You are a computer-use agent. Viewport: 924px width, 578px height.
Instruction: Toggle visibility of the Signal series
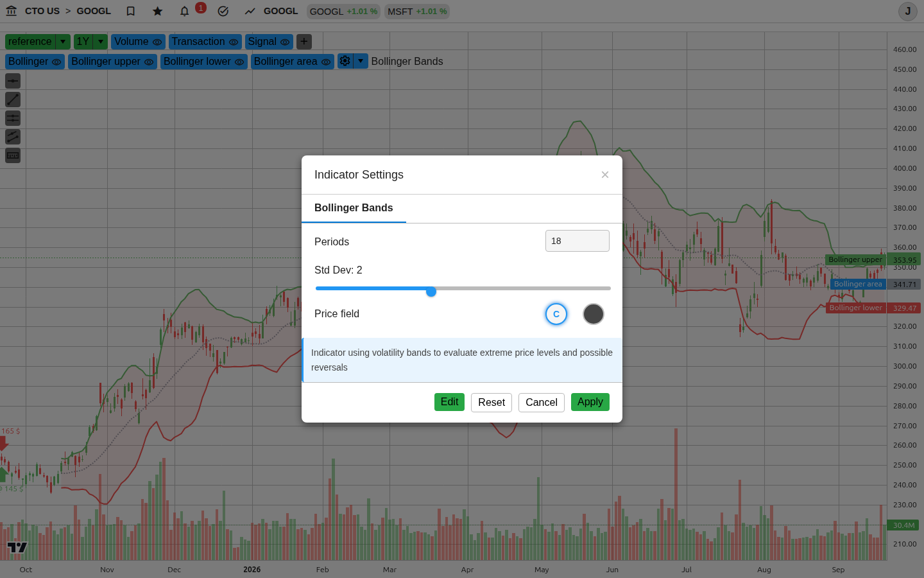tap(285, 42)
